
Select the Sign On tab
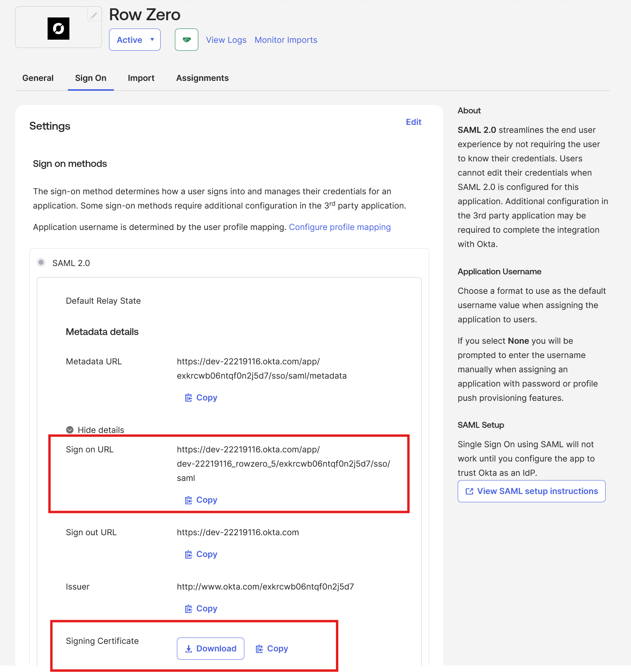tap(90, 78)
